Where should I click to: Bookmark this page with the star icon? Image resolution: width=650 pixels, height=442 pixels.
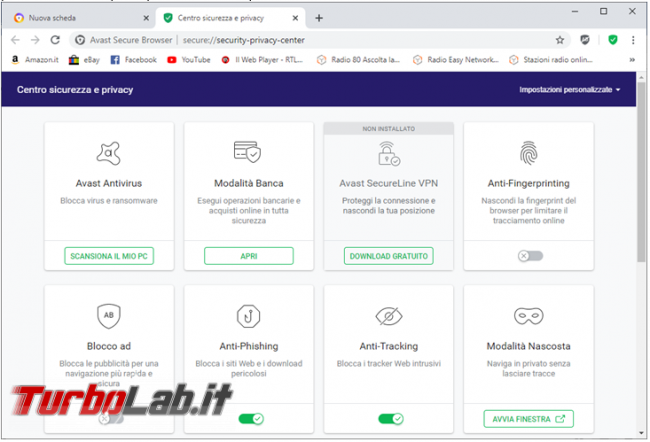click(x=560, y=40)
